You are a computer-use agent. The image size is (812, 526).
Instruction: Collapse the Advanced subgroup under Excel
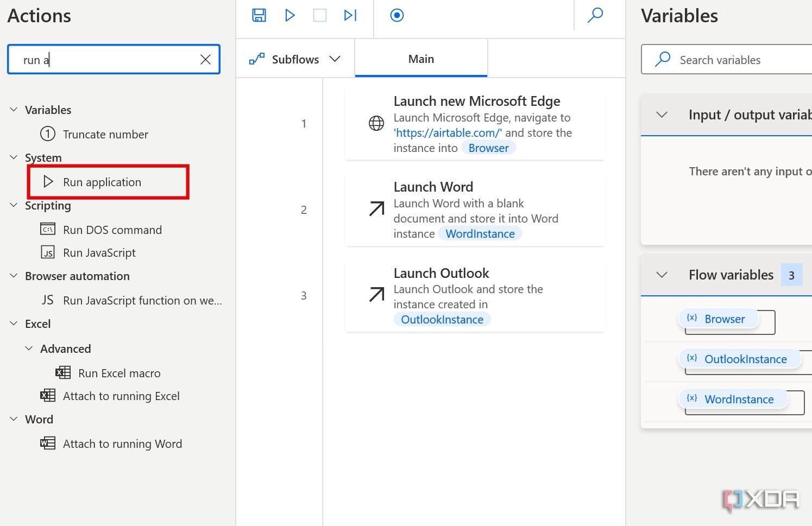pos(29,348)
